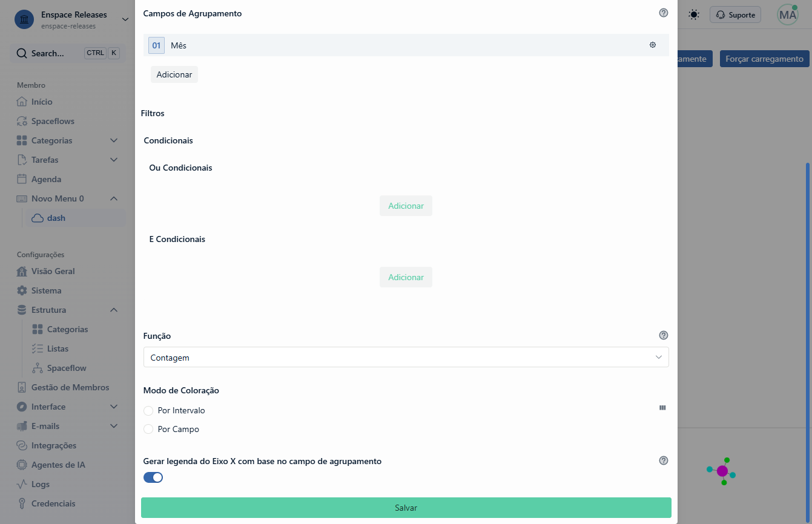
Task: Click the Integrações link icon
Action: tap(22, 445)
